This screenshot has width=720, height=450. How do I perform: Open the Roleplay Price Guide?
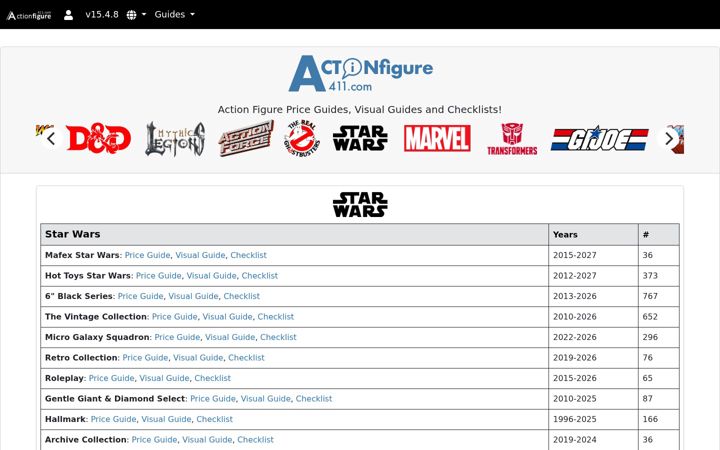(112, 378)
